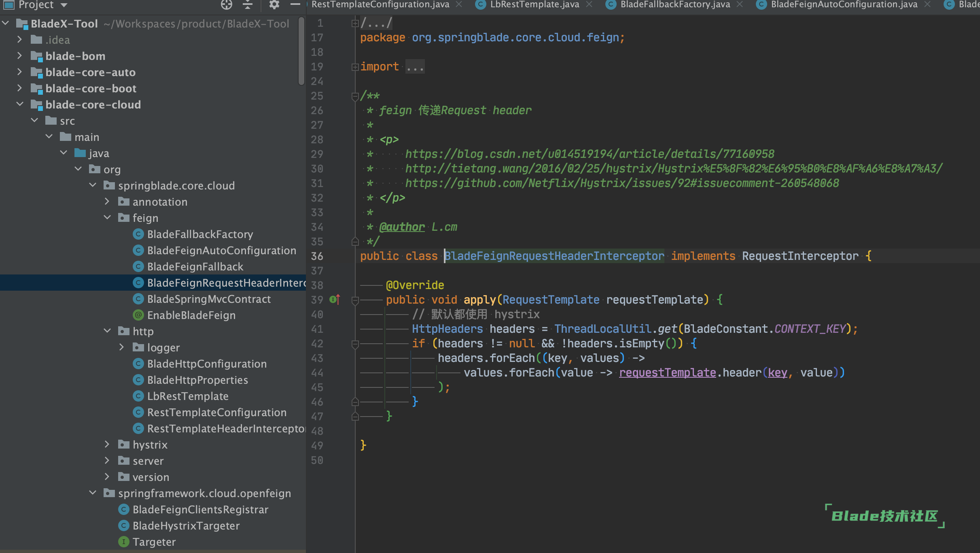The height and width of the screenshot is (553, 980).
Task: Select LbRestTemplate in project tree
Action: coord(188,396)
